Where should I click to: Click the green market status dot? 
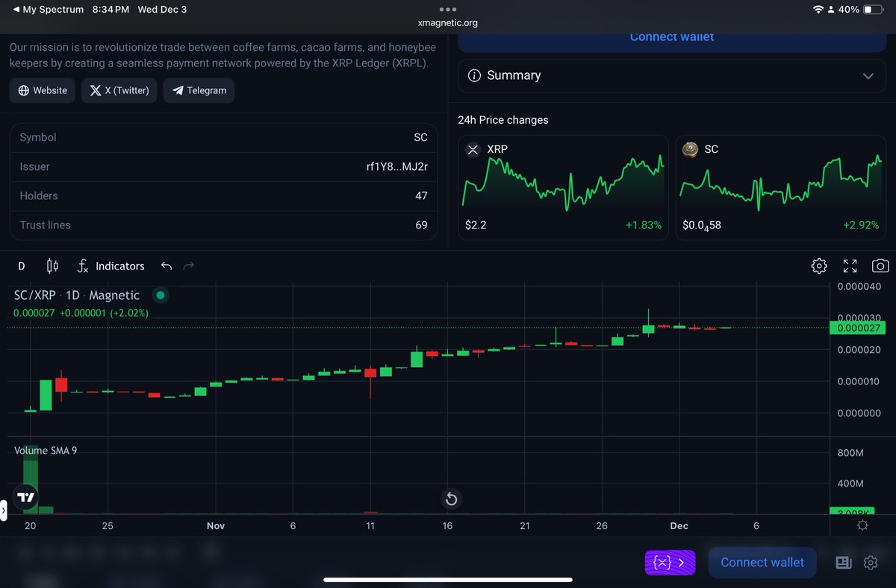(x=161, y=295)
